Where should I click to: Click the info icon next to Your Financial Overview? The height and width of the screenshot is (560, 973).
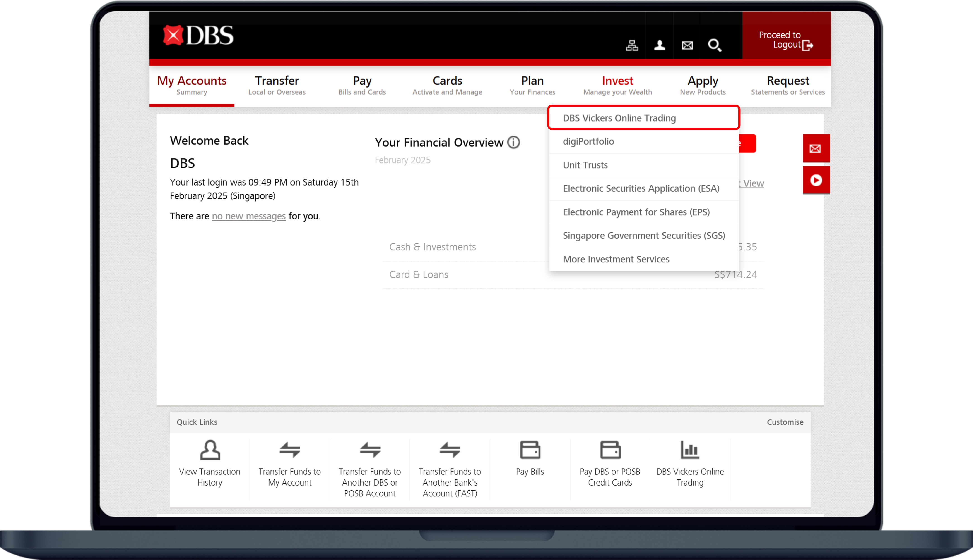[x=513, y=142]
